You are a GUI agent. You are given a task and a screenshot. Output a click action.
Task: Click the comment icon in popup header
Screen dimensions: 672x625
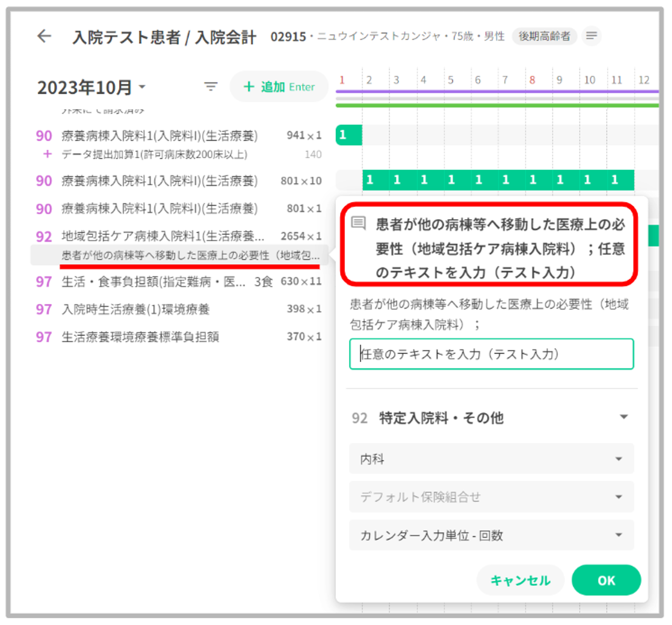pyautogui.click(x=358, y=223)
